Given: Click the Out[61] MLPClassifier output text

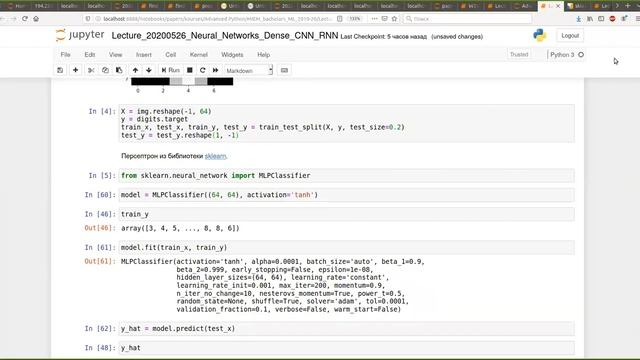Looking at the screenshot, I should tap(273, 285).
